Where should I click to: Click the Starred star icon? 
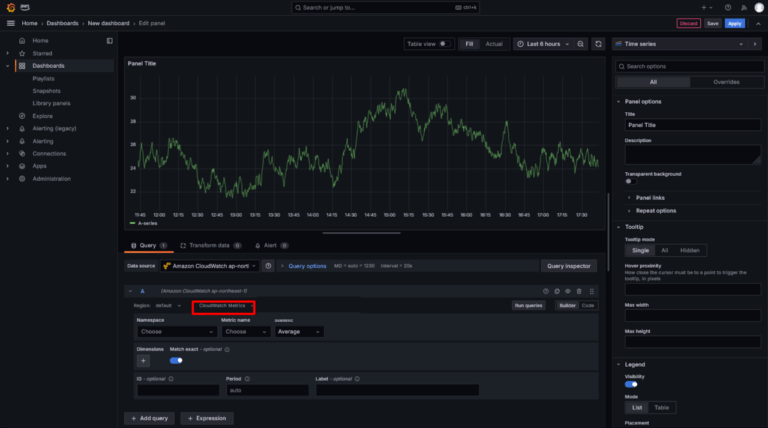point(22,53)
